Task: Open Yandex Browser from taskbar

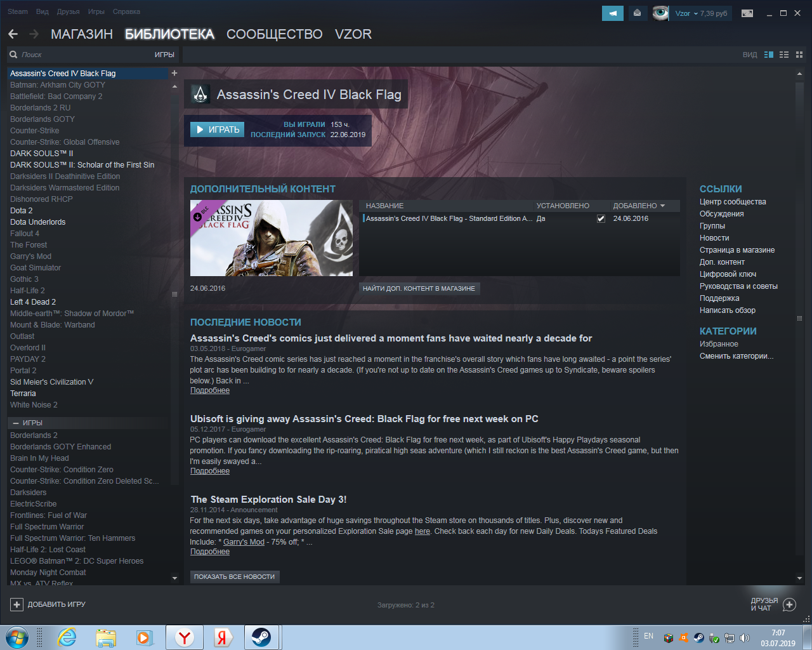Action: click(x=185, y=637)
